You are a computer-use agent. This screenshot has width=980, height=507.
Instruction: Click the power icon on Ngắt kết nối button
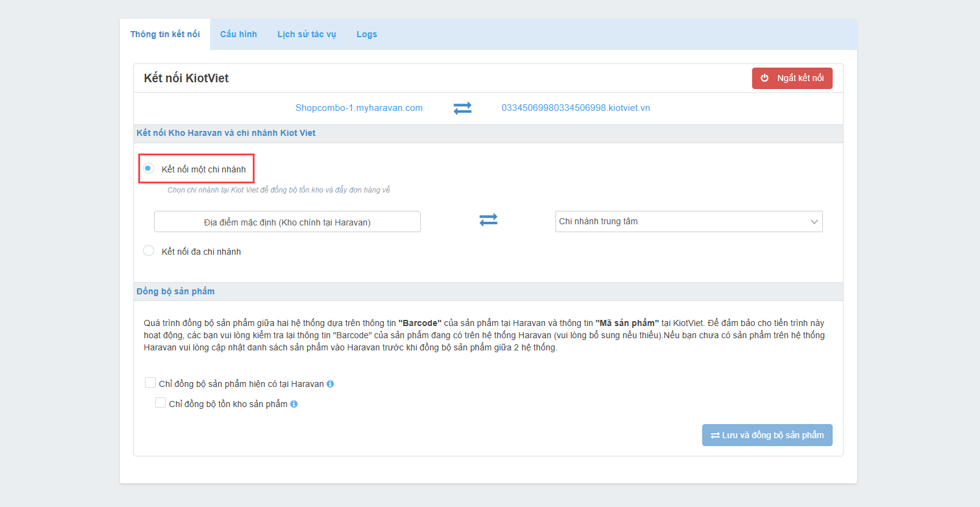[x=764, y=78]
